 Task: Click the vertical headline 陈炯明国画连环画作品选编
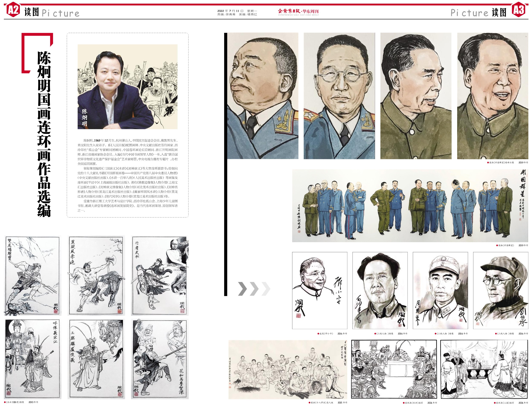[44, 134]
